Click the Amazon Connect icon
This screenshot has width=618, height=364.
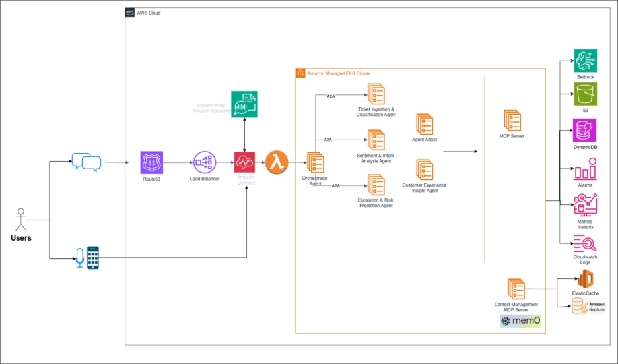coord(245,162)
